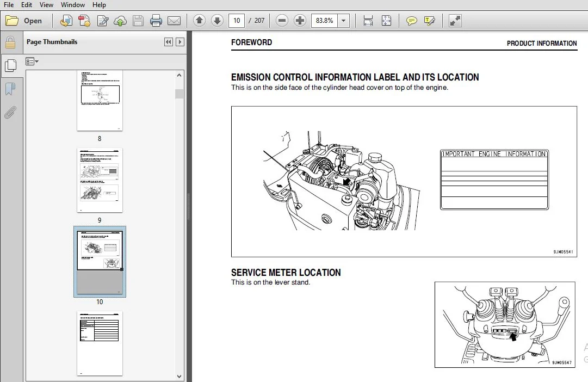Open the File menu
Screen dimensions: 588x382
[9, 5]
